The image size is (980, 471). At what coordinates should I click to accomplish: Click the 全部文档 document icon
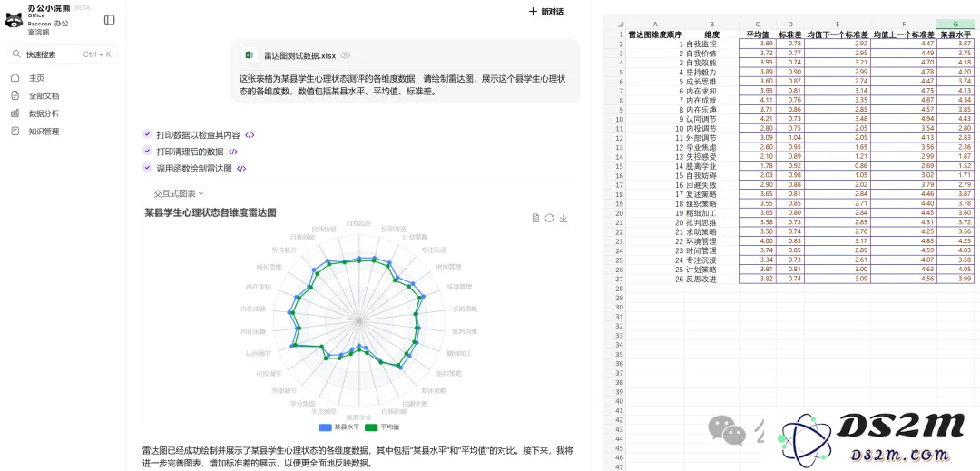click(15, 95)
